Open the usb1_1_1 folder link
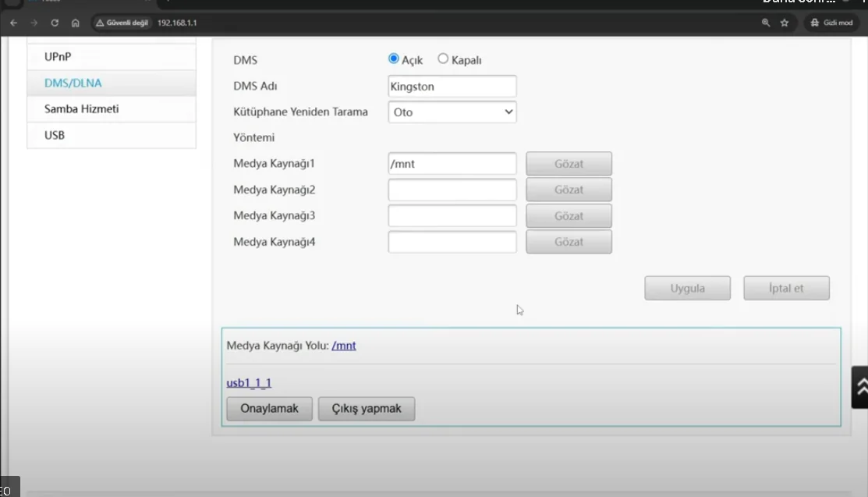 pyautogui.click(x=249, y=383)
